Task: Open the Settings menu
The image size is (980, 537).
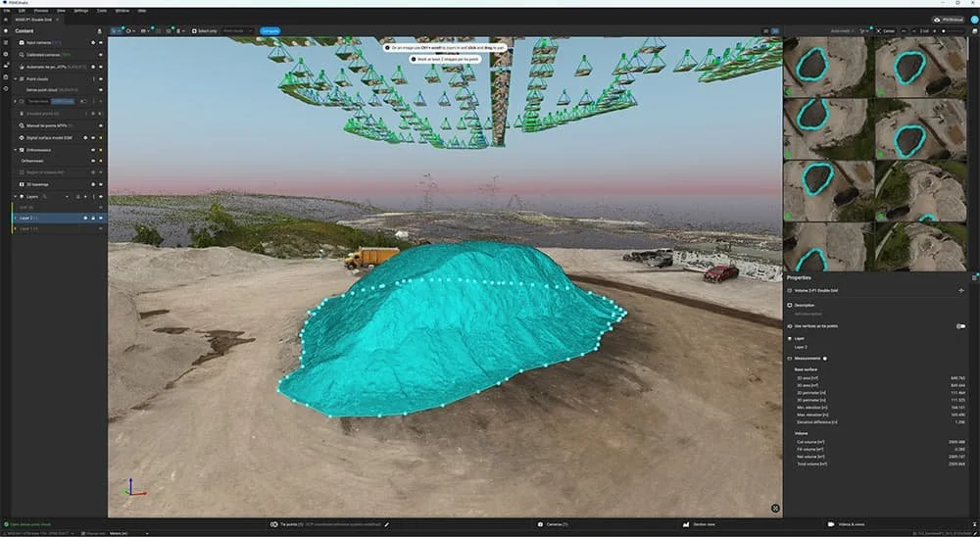Action: pos(81,11)
